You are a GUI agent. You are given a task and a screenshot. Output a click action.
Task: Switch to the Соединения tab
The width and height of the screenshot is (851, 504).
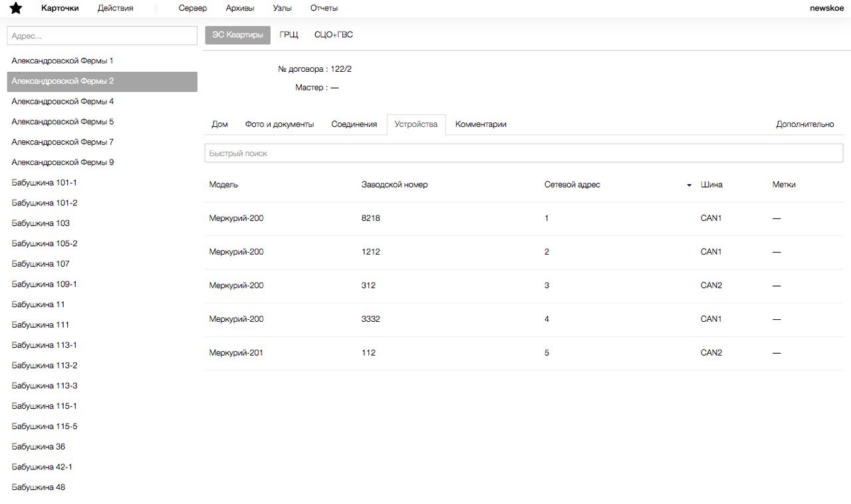pyautogui.click(x=354, y=124)
